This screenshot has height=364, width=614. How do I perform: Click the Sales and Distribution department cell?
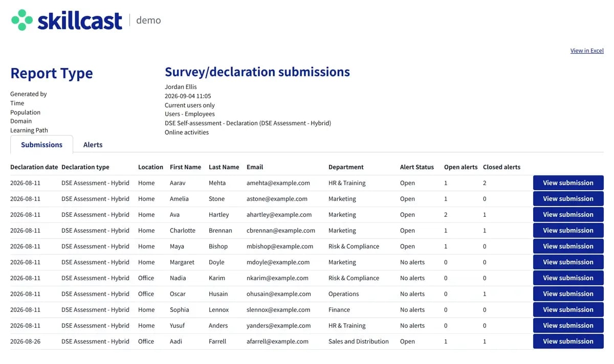pyautogui.click(x=359, y=342)
